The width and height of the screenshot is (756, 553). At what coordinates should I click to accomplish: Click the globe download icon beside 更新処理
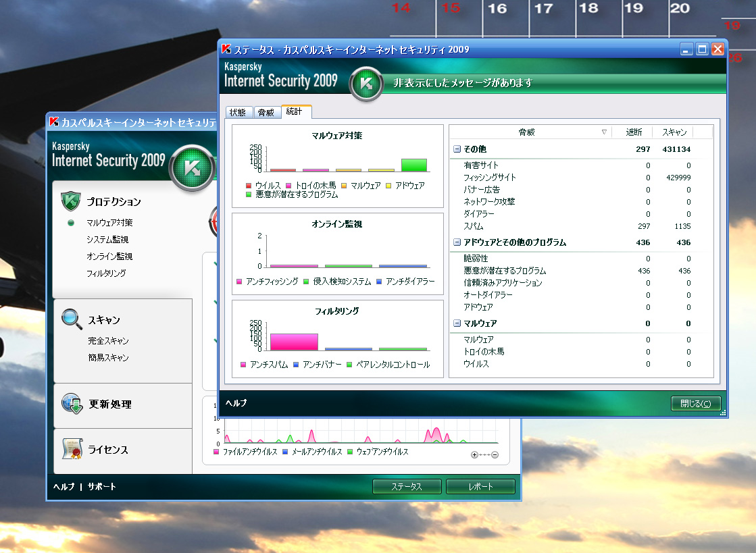pos(72,404)
